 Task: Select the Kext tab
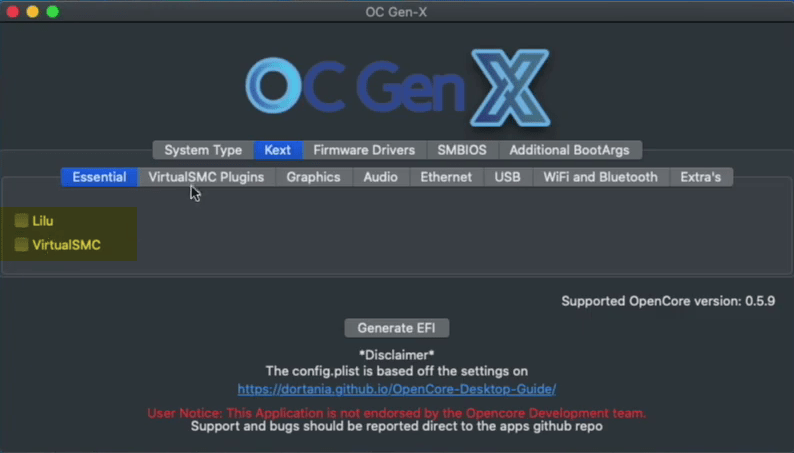click(277, 150)
